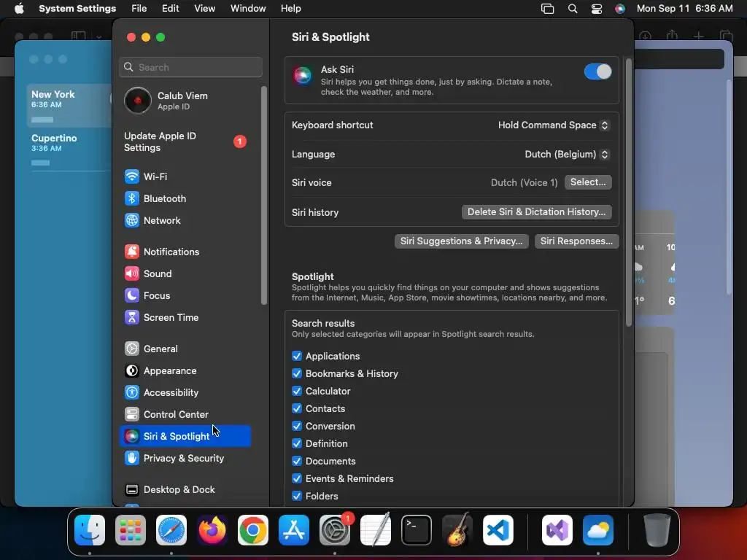747x560 pixels.
Task: Open Keyboard shortcut popup menu
Action: [553, 125]
